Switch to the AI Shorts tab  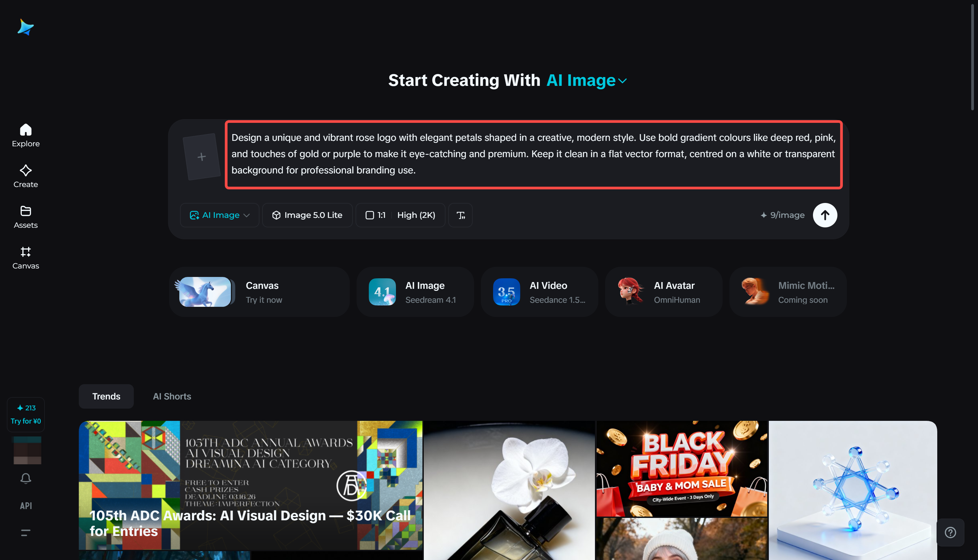pyautogui.click(x=172, y=396)
